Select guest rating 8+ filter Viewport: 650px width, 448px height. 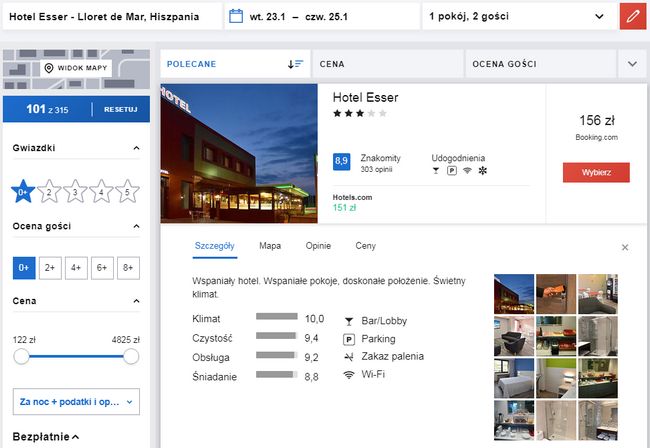129,268
